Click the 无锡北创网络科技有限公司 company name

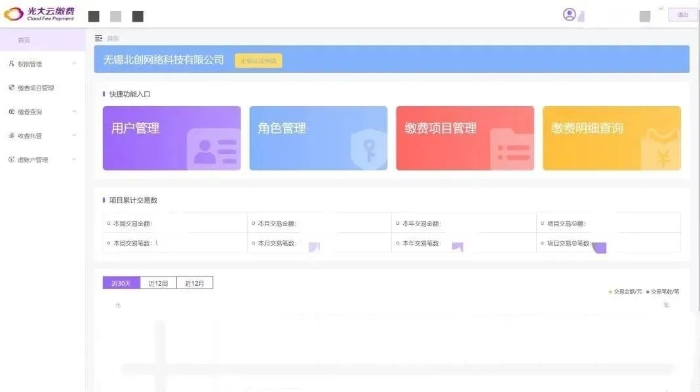[x=163, y=60]
